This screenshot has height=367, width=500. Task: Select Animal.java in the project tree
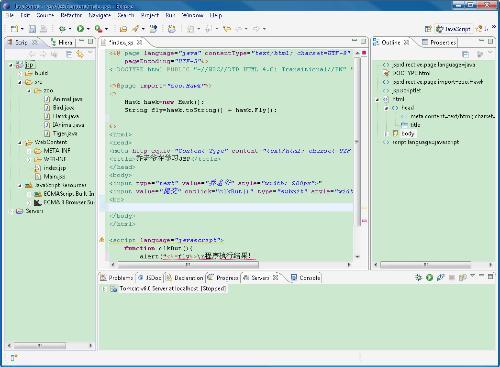click(63, 99)
